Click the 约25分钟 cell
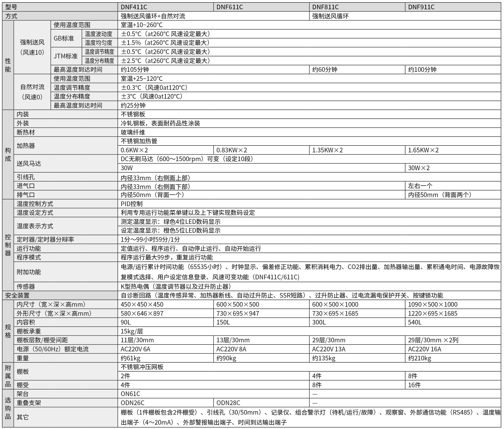 [x=309, y=105]
